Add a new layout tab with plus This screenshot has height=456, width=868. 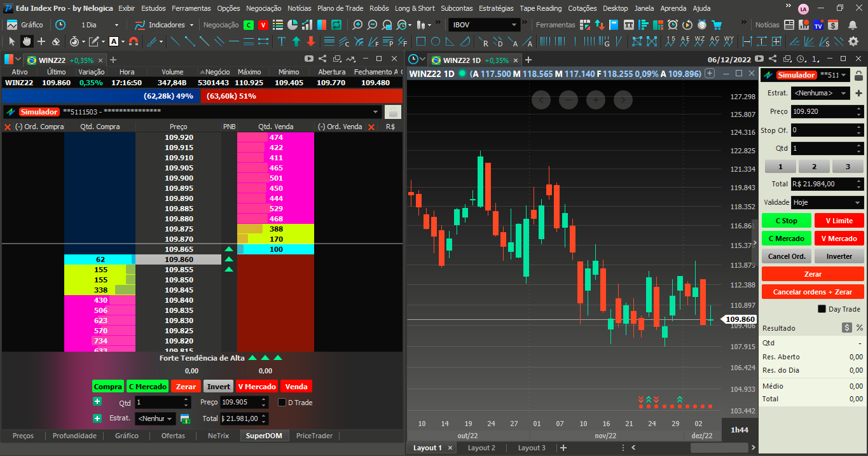point(563,448)
